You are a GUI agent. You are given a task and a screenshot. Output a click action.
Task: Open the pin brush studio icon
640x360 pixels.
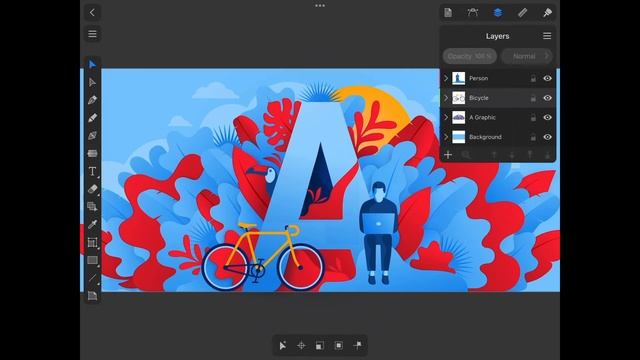tap(547, 13)
